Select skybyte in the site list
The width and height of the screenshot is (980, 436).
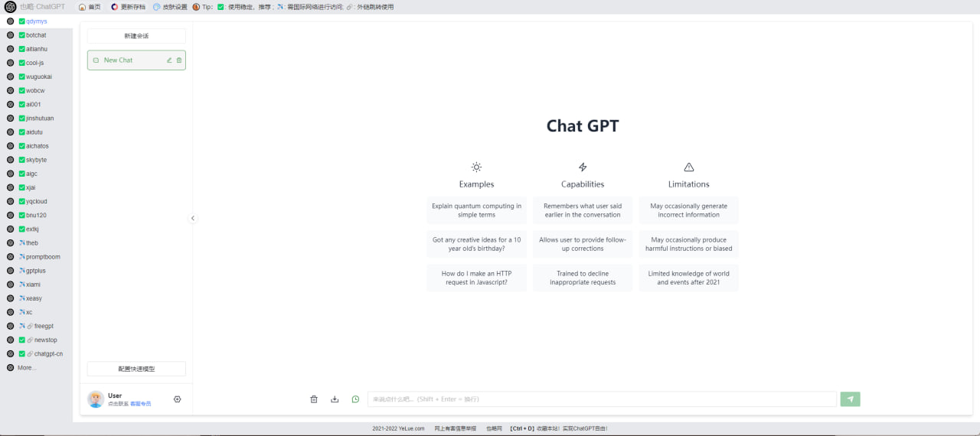36,160
